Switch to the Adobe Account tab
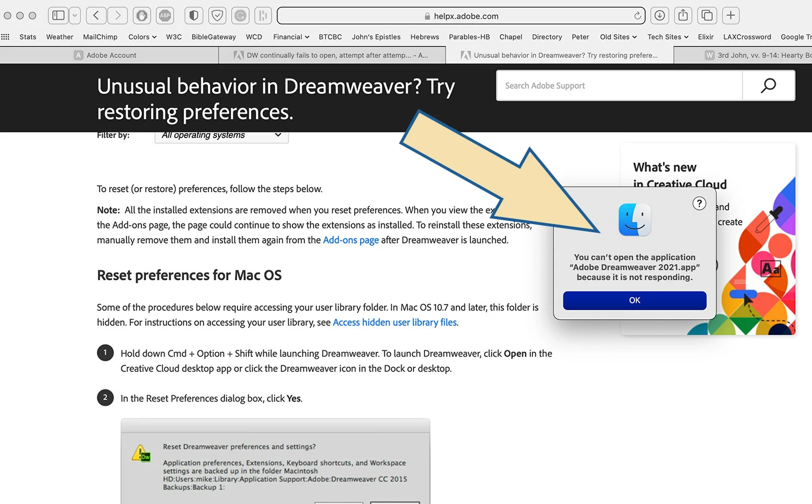812x504 pixels. tap(109, 55)
